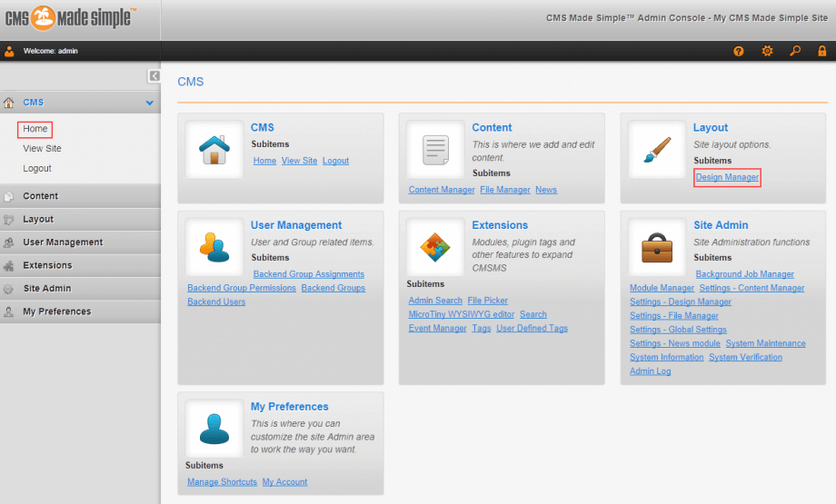Click the Extensions card heading
The width and height of the screenshot is (836, 504).
(500, 225)
